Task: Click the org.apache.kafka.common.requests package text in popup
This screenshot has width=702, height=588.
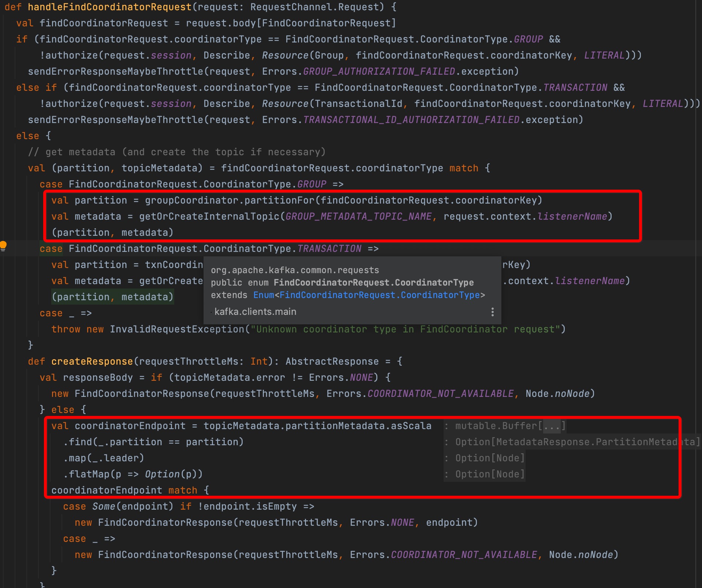Action: [x=295, y=270]
